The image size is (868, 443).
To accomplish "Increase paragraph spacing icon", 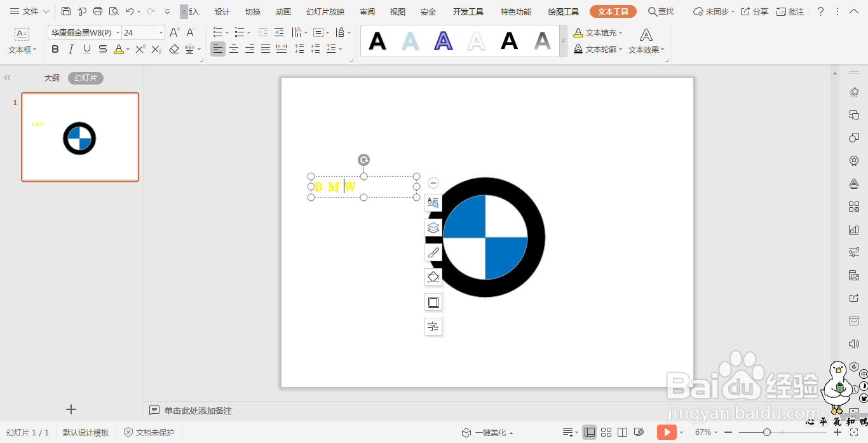I will (300, 49).
